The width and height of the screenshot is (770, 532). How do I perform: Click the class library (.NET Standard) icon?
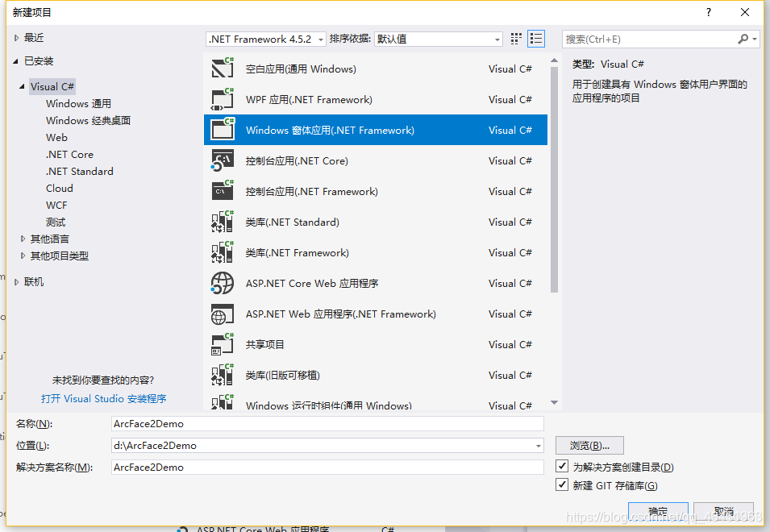(x=223, y=222)
